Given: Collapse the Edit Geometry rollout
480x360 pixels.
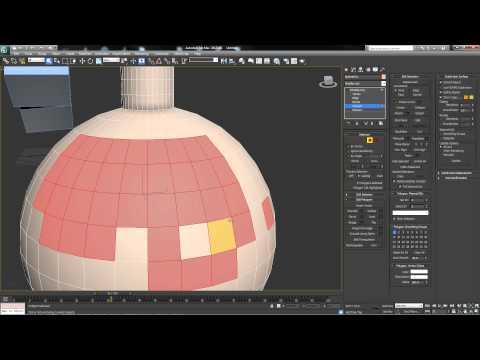Looking at the screenshot, I should (x=410, y=76).
